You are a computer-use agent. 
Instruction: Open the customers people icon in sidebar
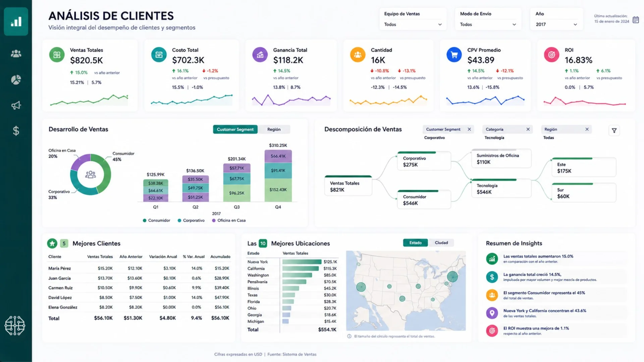point(16,54)
